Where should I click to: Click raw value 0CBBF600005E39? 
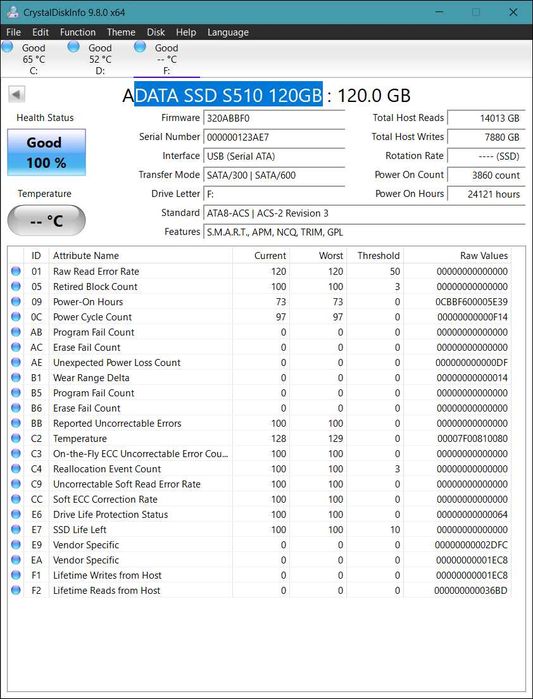472,302
